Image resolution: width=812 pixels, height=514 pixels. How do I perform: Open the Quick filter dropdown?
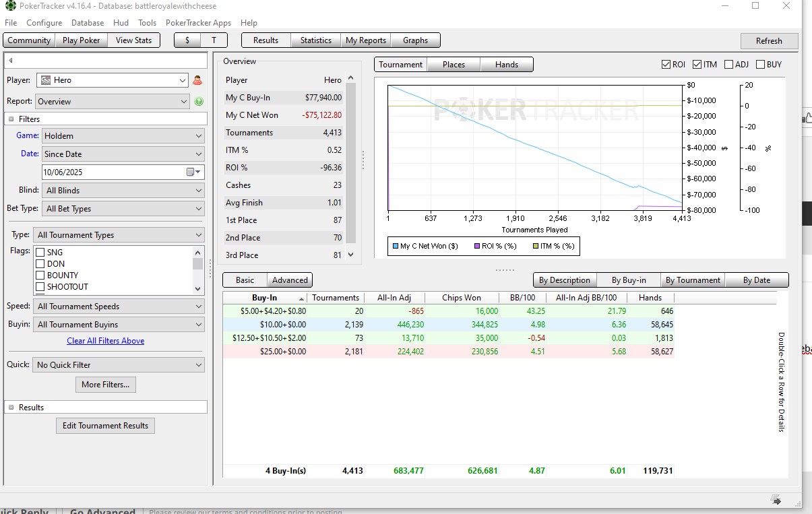[x=119, y=365]
